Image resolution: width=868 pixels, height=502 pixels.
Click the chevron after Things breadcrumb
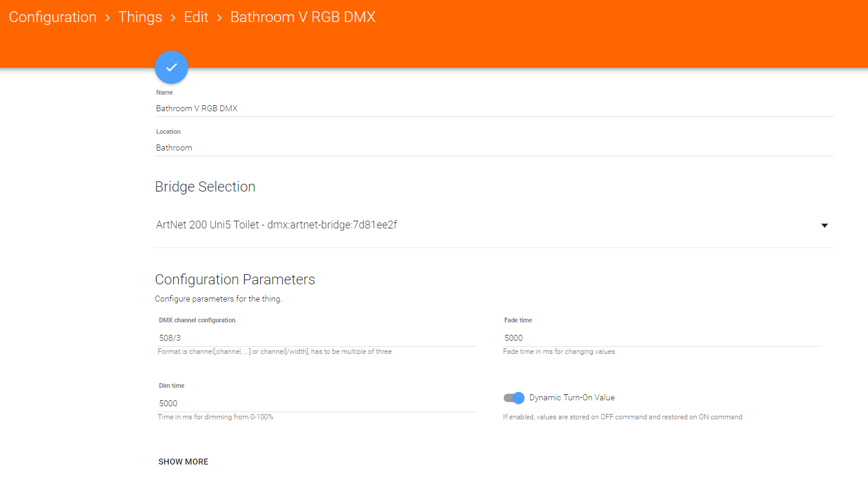[x=173, y=18]
